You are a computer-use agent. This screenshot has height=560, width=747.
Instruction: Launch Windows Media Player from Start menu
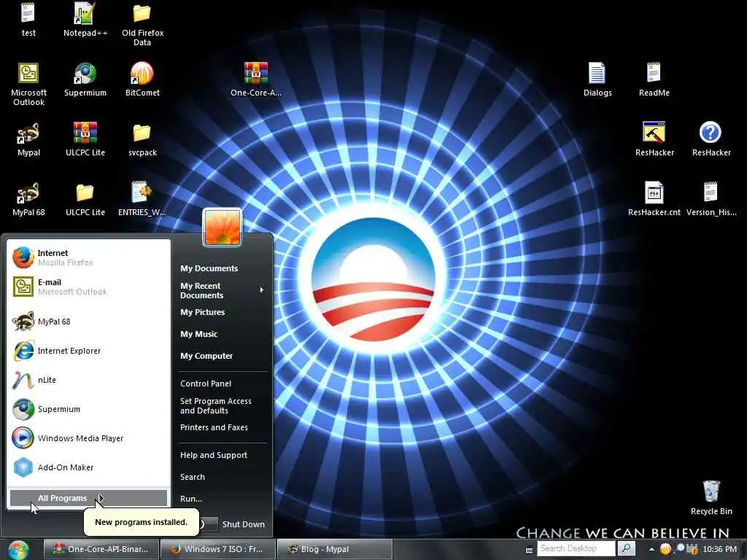pyautogui.click(x=89, y=438)
